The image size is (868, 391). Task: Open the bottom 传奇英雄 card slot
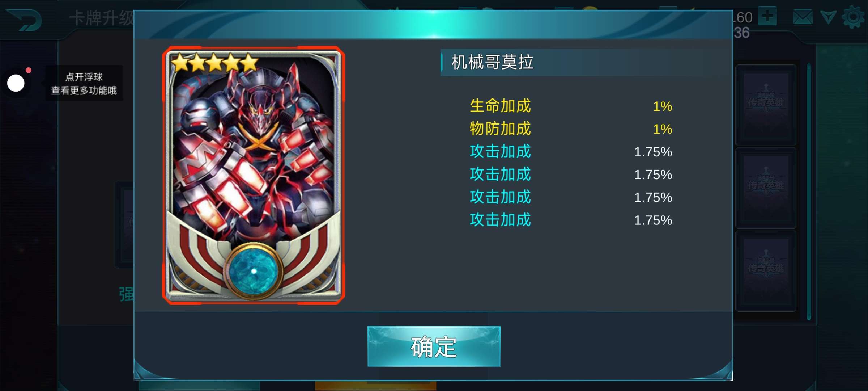766,270
